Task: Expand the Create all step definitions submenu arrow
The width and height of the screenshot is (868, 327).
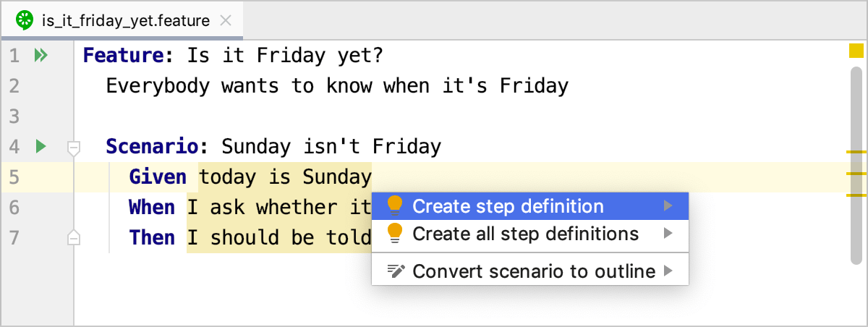Action: [x=668, y=234]
